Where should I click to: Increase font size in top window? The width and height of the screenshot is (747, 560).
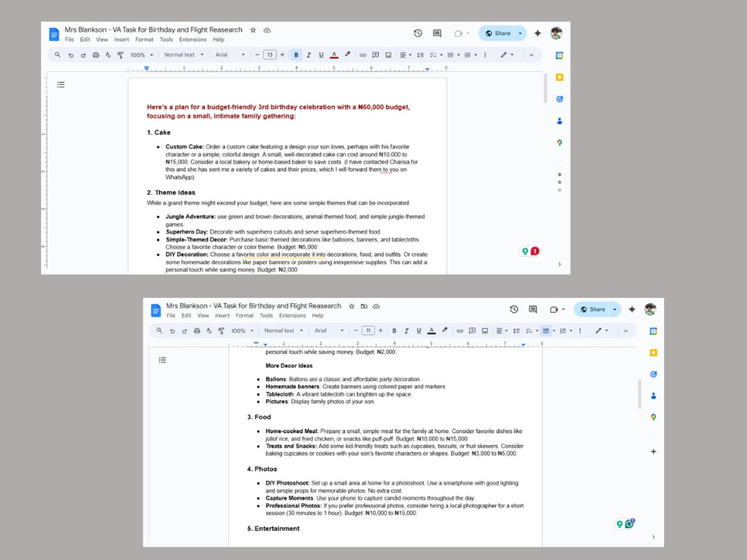[282, 55]
